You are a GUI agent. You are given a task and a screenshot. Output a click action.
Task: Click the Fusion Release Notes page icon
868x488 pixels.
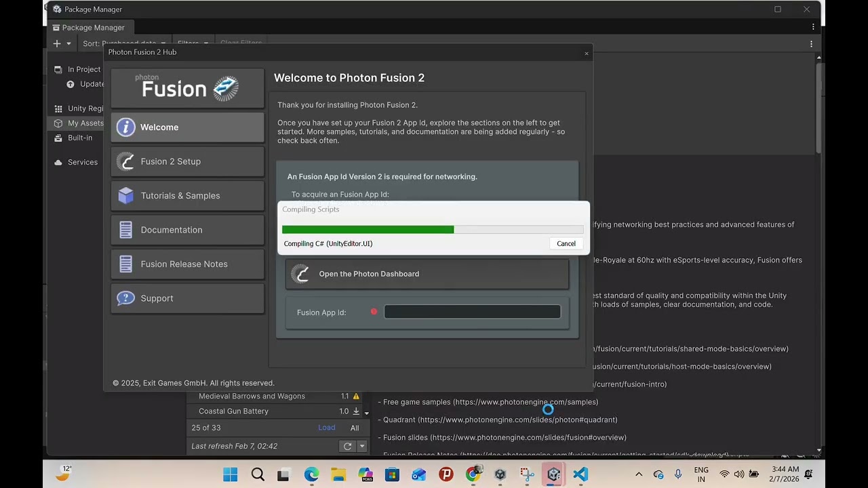(125, 264)
